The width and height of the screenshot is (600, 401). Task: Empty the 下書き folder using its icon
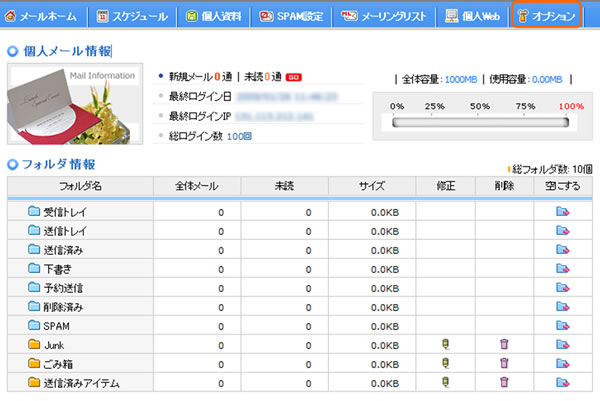pos(564,269)
